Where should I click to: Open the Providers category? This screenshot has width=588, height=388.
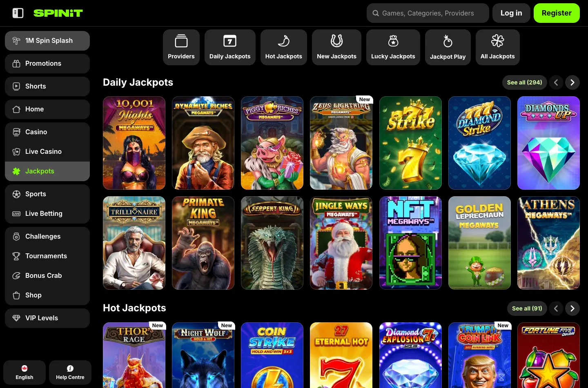[x=181, y=47]
